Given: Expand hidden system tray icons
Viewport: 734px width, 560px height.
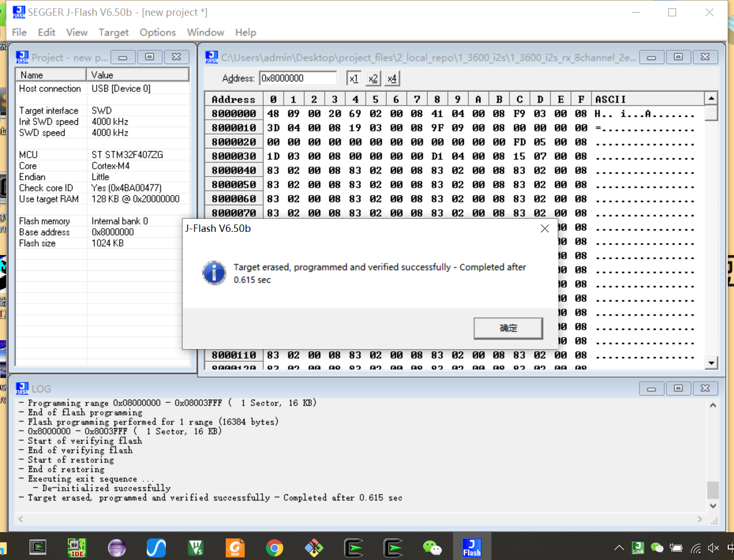Looking at the screenshot, I should [619, 547].
